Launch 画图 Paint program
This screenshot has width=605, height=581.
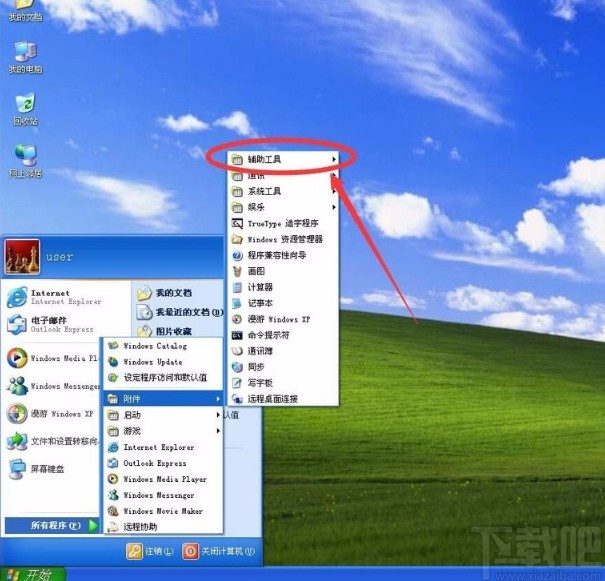pyautogui.click(x=284, y=271)
